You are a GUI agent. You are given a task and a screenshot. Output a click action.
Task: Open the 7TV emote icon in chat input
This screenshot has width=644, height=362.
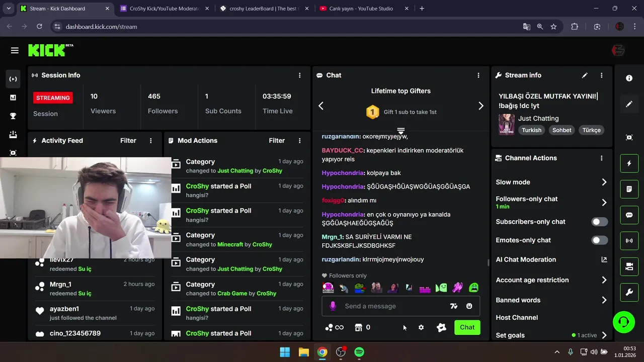point(454,306)
